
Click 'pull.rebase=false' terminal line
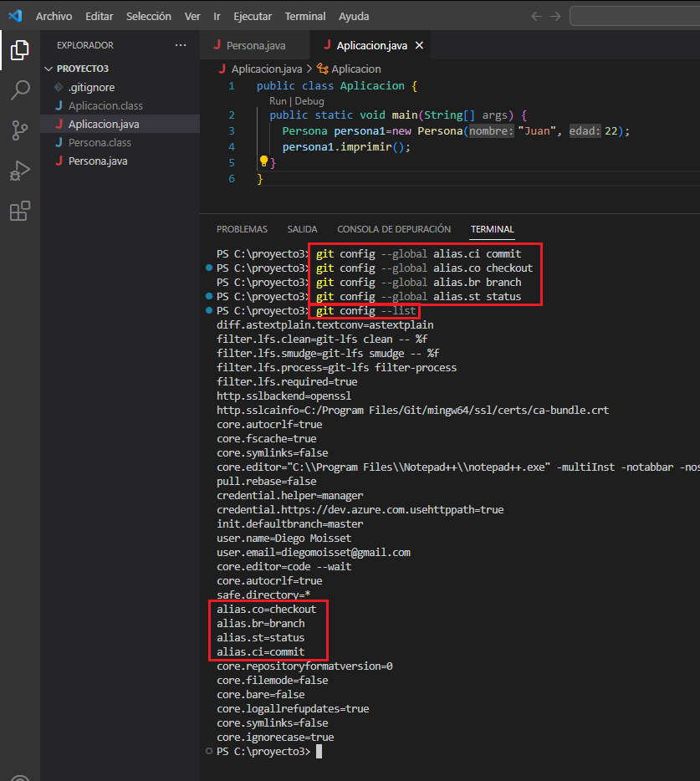point(267,481)
